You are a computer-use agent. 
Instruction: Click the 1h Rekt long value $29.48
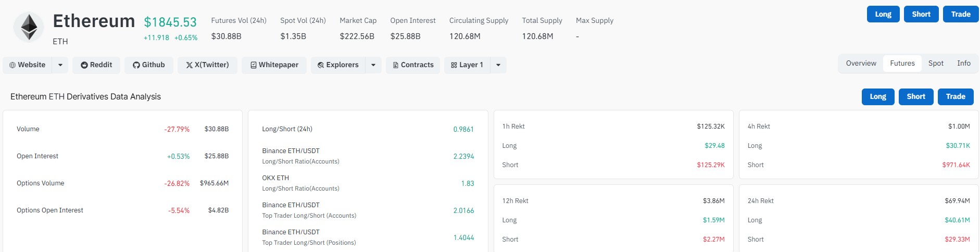click(x=714, y=146)
